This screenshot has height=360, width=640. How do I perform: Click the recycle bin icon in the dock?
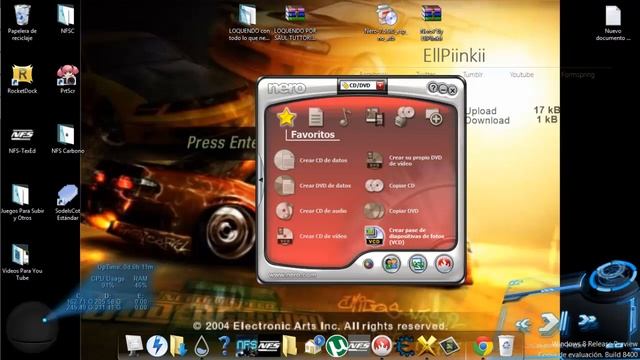[x=506, y=346]
